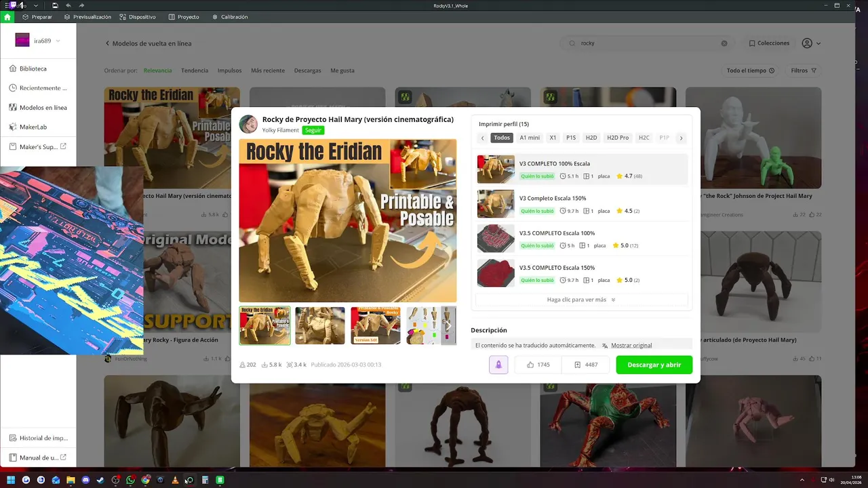Screen dimensions: 868x488
Task: Sort results by Relevancia
Action: pos(157,70)
